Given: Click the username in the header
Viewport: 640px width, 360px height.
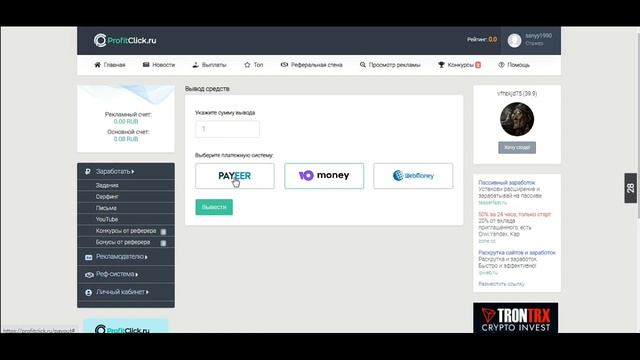Looking at the screenshot, I should pyautogui.click(x=538, y=36).
